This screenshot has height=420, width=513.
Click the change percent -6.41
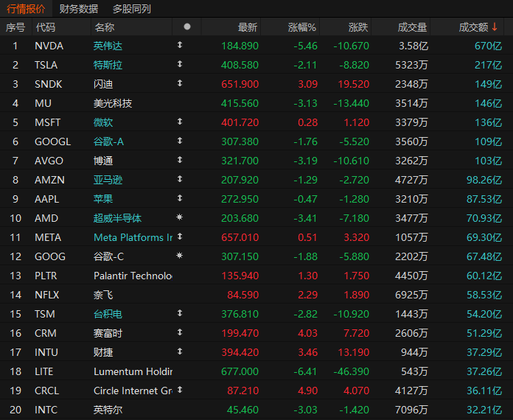[x=305, y=371]
